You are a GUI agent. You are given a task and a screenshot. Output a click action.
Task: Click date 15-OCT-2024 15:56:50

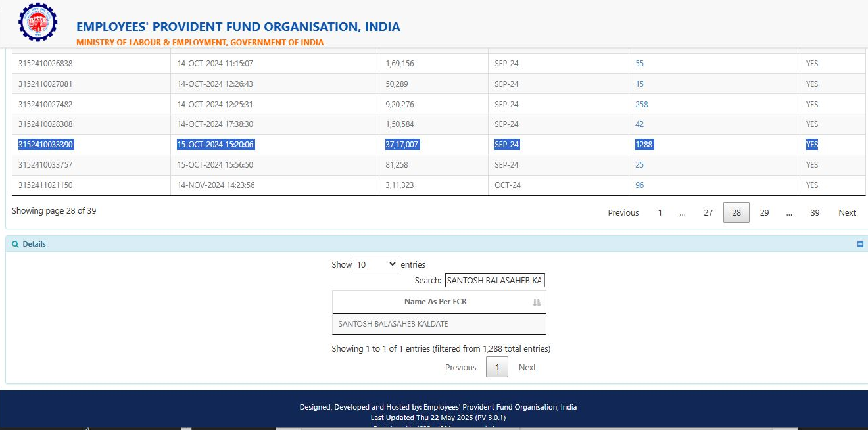click(x=215, y=165)
